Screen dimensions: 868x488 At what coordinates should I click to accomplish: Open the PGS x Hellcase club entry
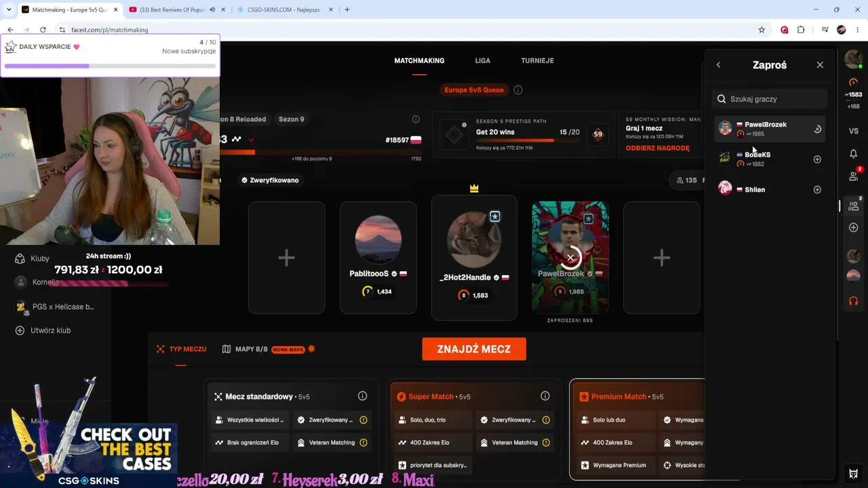[55, 307]
